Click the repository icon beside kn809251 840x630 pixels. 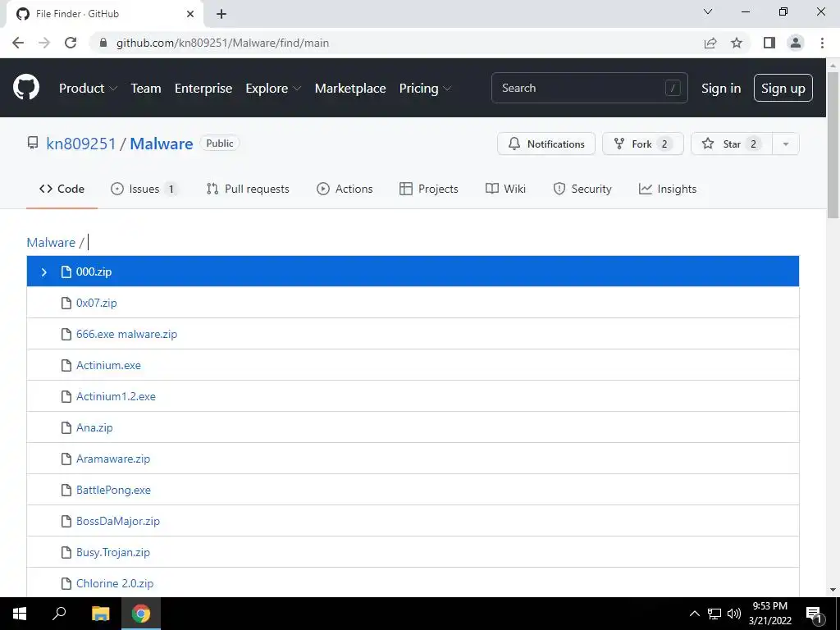(x=33, y=143)
